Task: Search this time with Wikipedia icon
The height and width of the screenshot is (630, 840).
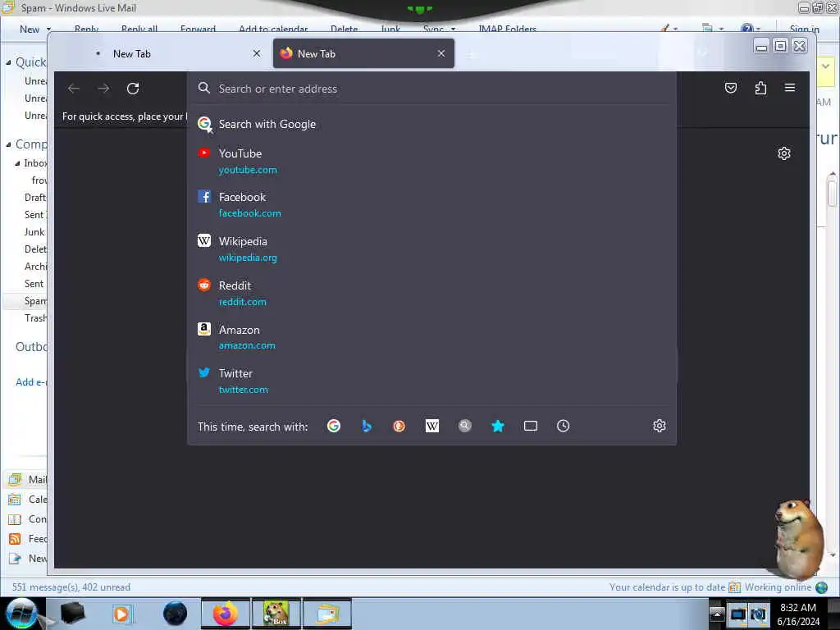Action: pyautogui.click(x=431, y=426)
